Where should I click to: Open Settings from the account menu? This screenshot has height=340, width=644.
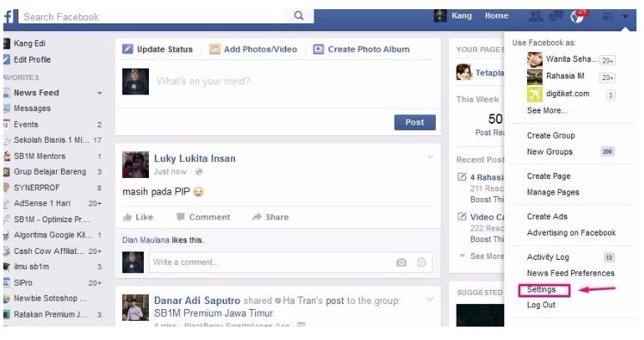click(541, 289)
